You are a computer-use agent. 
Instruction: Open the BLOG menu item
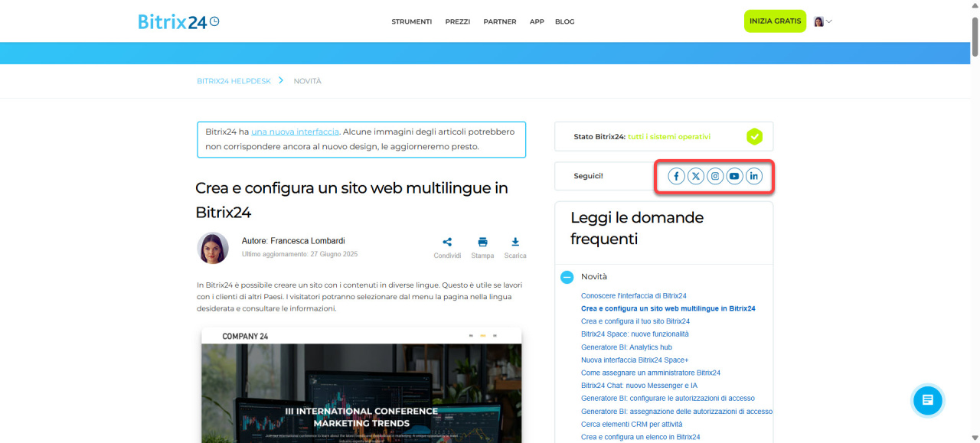(564, 21)
